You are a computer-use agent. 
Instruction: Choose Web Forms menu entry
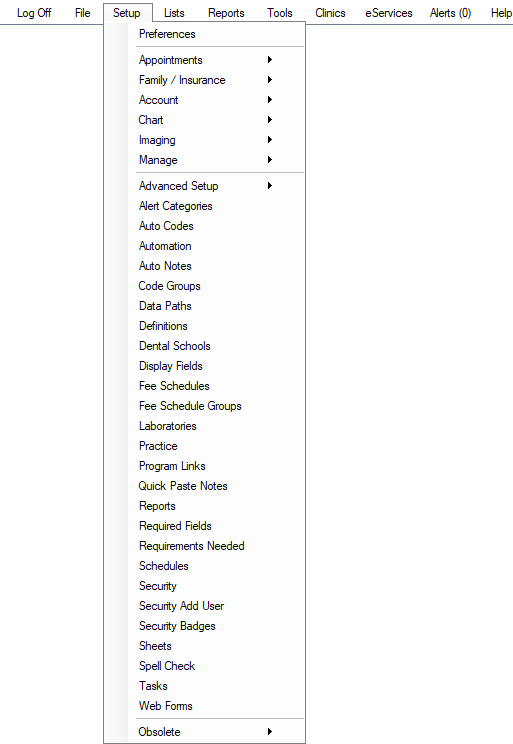pos(204,706)
